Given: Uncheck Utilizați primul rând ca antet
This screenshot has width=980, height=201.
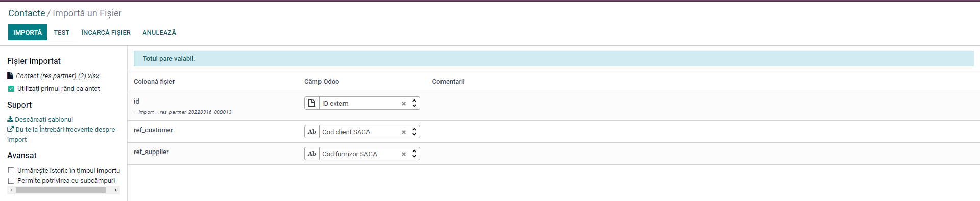Looking at the screenshot, I should coord(11,89).
